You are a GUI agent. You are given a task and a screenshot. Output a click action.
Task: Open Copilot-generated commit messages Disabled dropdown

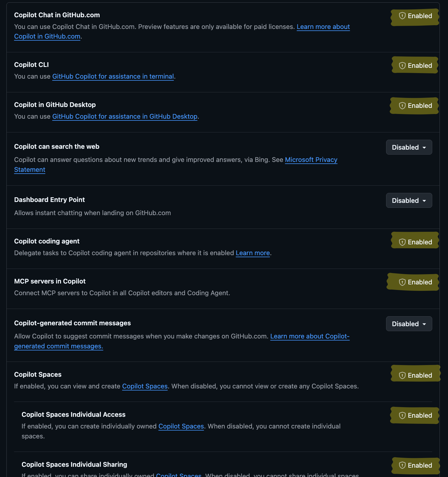tap(409, 324)
